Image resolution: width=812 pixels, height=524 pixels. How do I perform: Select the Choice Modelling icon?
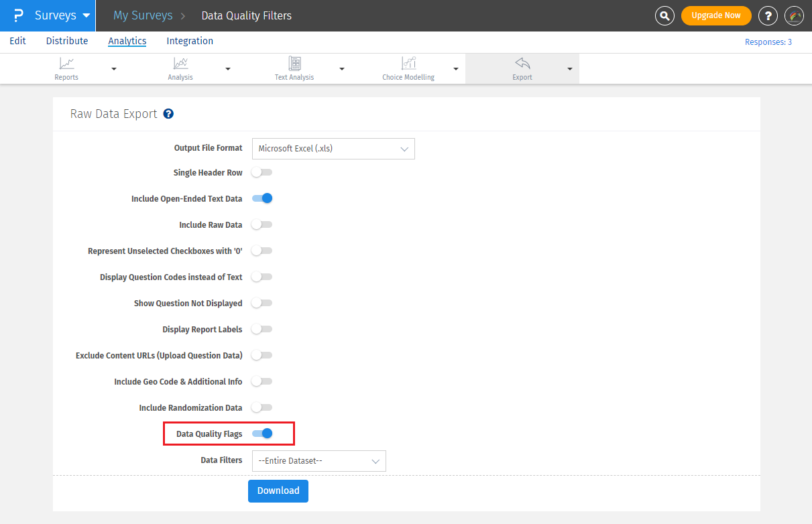pyautogui.click(x=408, y=64)
